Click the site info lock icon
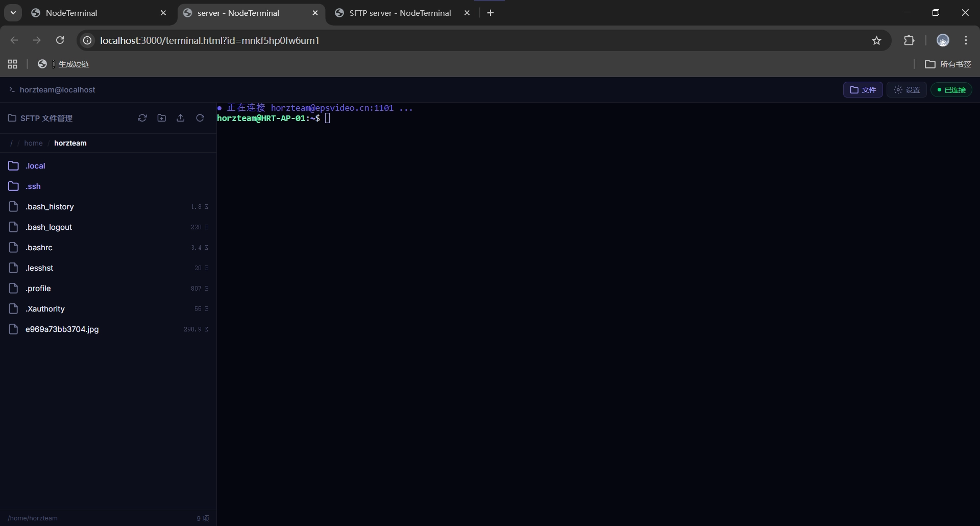Image resolution: width=980 pixels, height=526 pixels. (x=87, y=40)
